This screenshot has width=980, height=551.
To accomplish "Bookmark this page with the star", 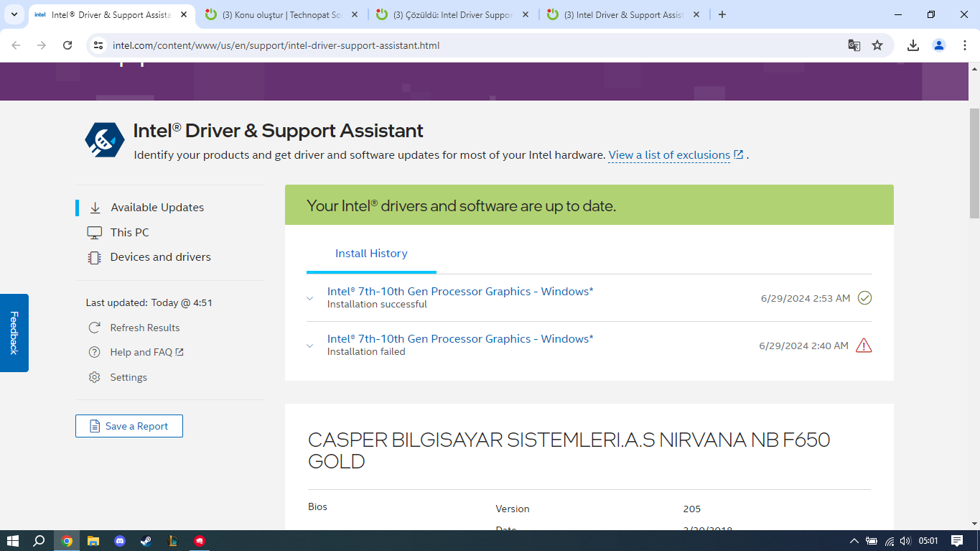I will pyautogui.click(x=877, y=45).
